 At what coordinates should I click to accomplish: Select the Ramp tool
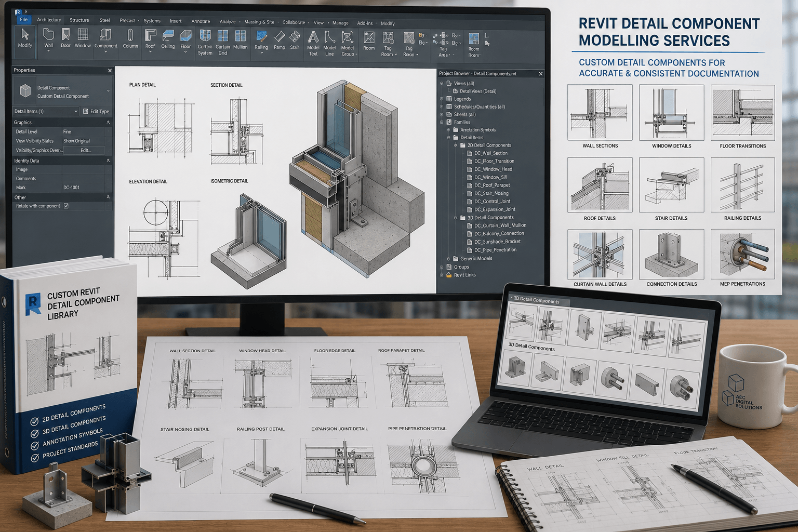280,39
